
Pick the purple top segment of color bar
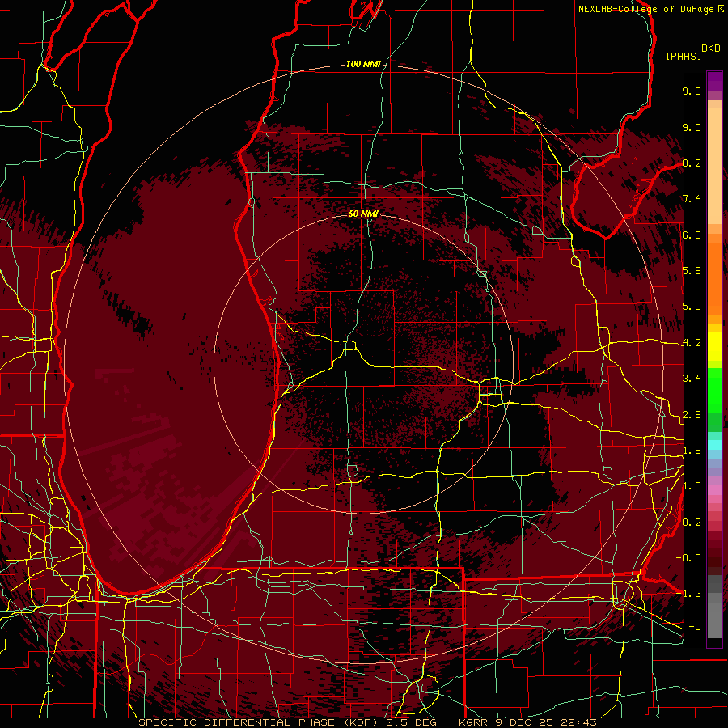point(714,81)
